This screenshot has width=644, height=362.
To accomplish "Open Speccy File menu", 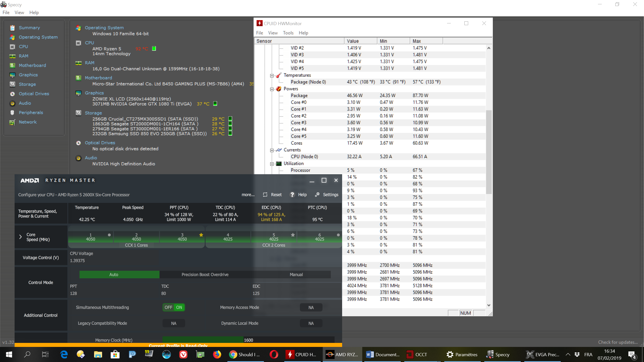I will [6, 13].
